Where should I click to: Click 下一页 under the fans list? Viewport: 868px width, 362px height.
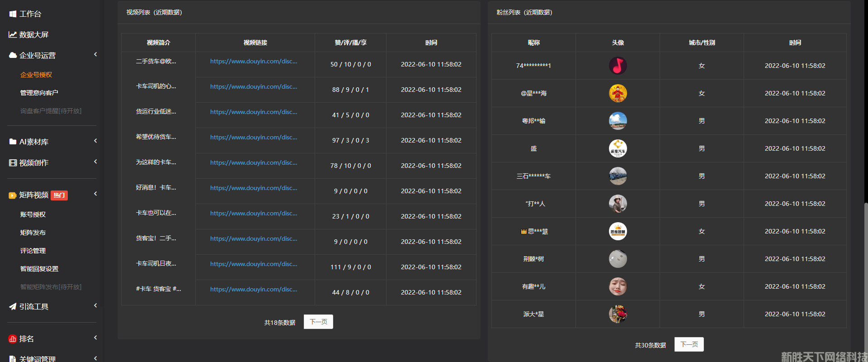point(689,344)
